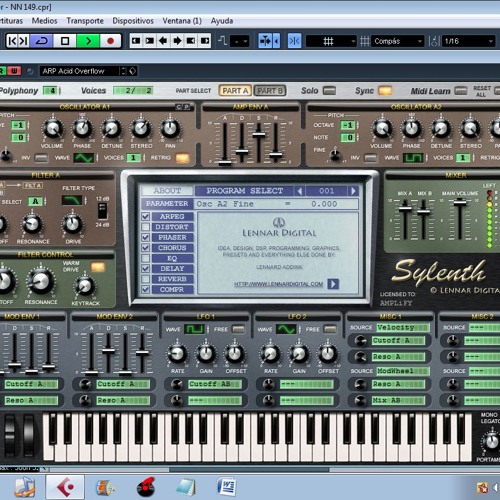Toggle the red W write automation button
Viewport: 500px width, 500px height.
(14, 71)
